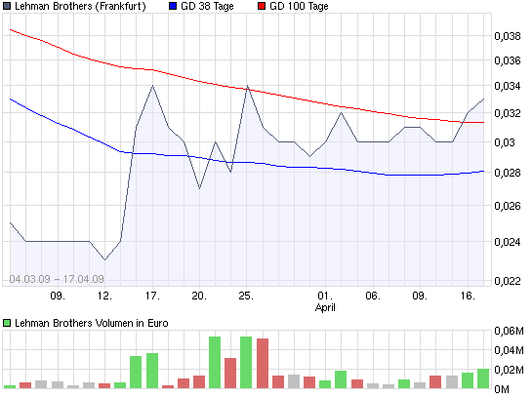Click the '0,03' price axis label
Image resolution: width=532 pixels, height=397 pixels.
[505, 142]
